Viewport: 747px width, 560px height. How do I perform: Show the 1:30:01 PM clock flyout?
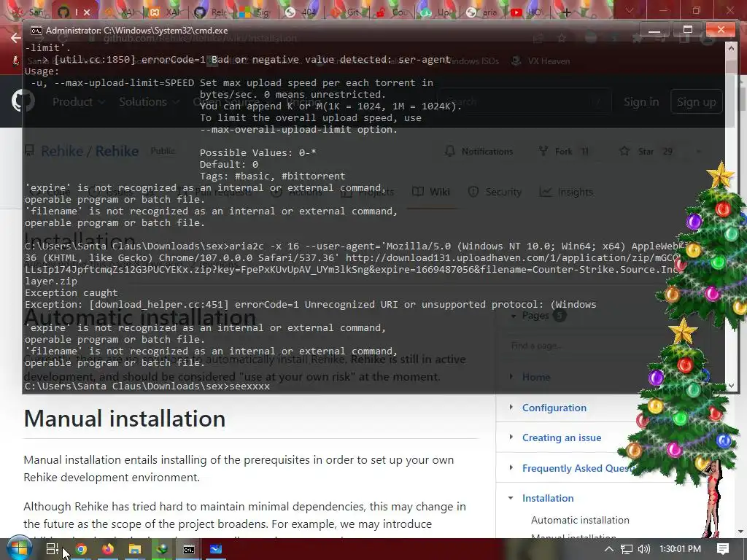click(x=681, y=549)
